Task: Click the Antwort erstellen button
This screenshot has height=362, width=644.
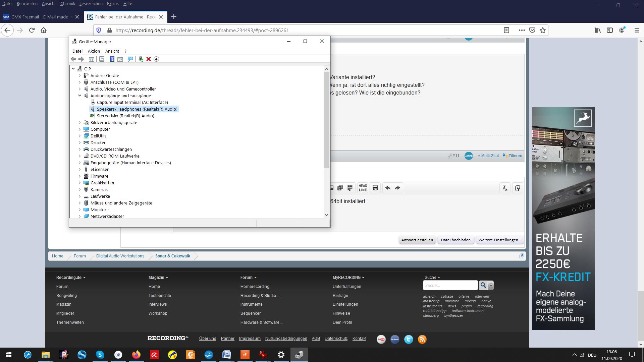Action: pyautogui.click(x=417, y=240)
